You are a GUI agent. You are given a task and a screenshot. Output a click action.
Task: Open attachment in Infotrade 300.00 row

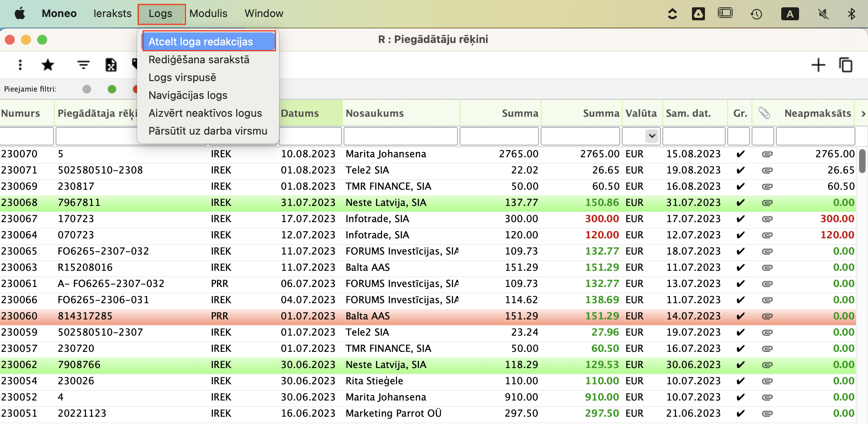click(x=767, y=219)
